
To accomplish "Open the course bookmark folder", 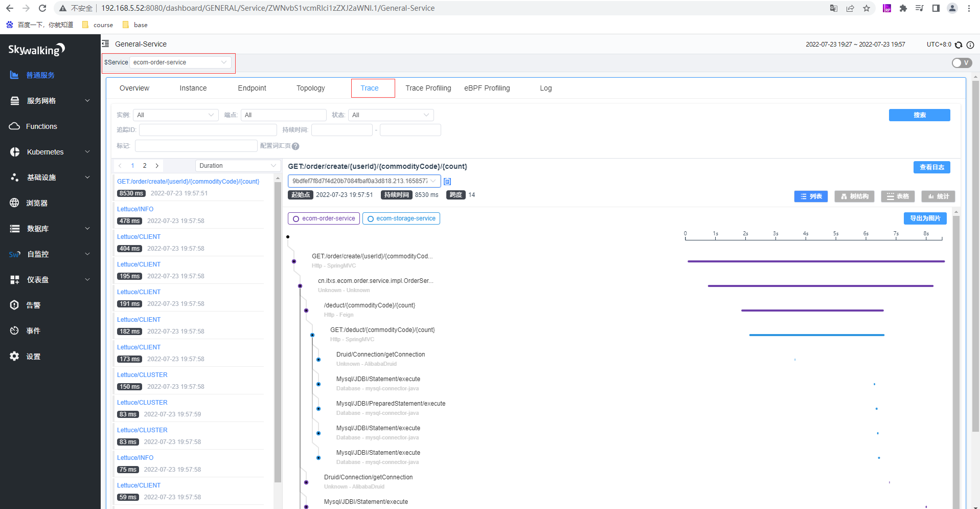I will coord(98,25).
